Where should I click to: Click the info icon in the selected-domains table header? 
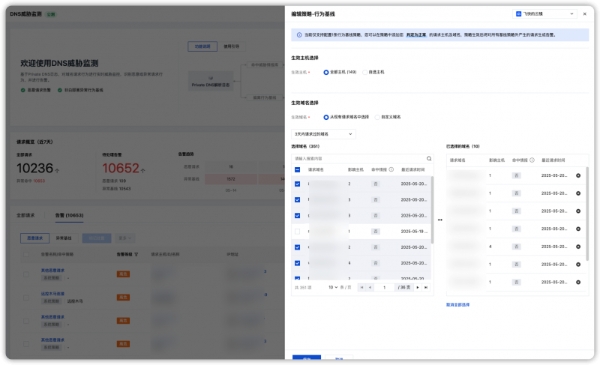[532, 160]
